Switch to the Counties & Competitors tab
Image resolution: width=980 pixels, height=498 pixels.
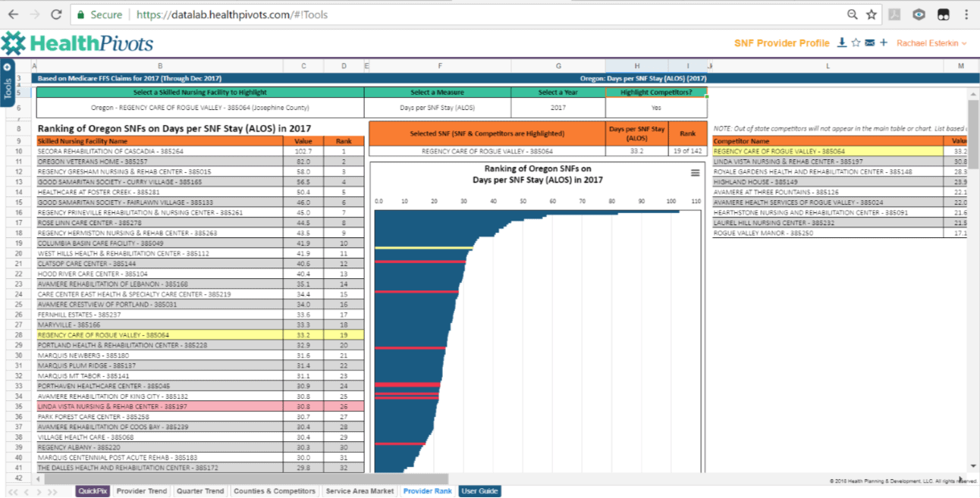click(x=275, y=491)
